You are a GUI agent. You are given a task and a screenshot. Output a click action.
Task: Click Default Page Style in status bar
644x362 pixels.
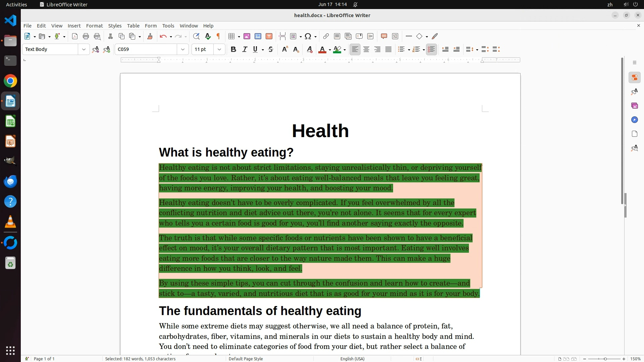tap(246, 359)
